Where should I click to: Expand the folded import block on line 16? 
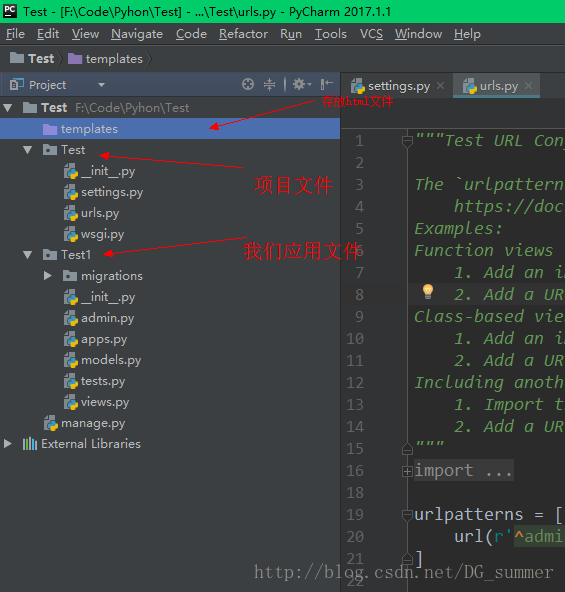coord(407,471)
